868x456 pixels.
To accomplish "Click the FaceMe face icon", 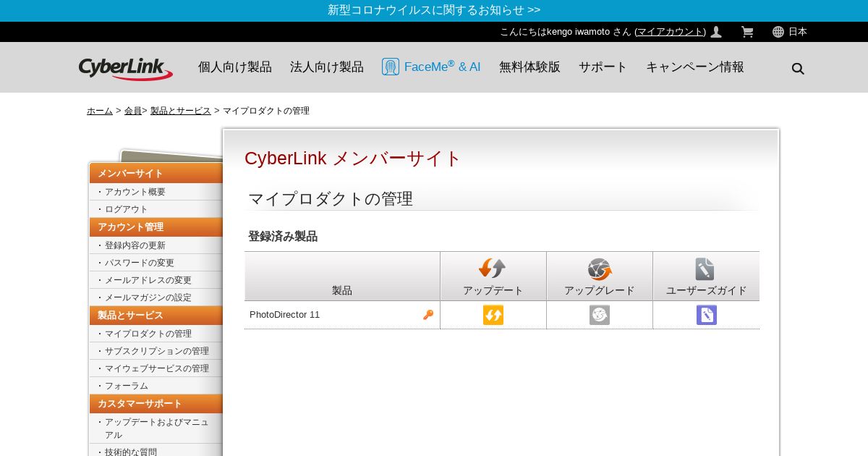I will pyautogui.click(x=391, y=67).
